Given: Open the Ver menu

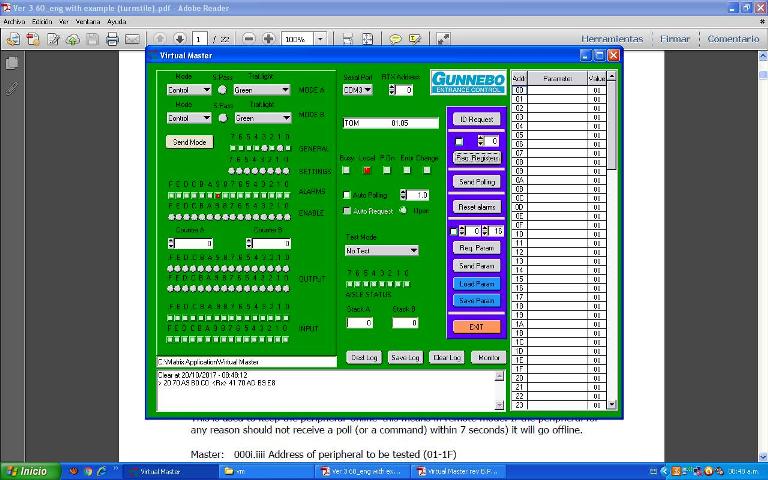Looking at the screenshot, I should (x=64, y=22).
